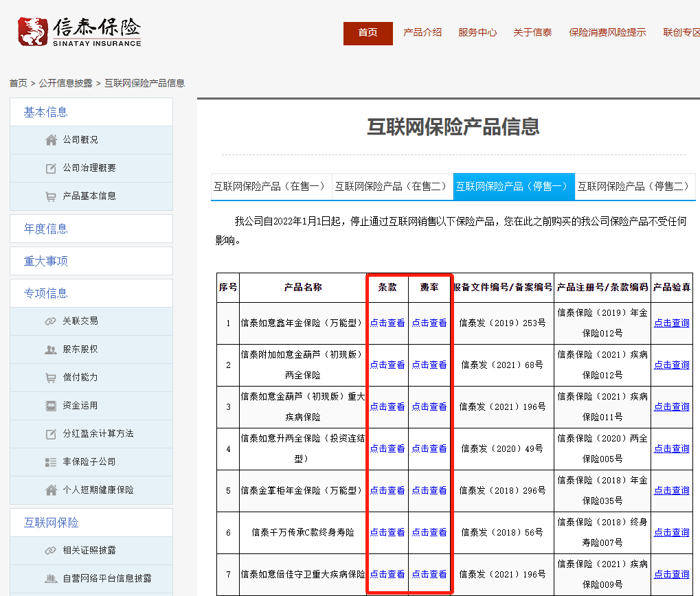The image size is (700, 596).
Task: Click the cart icon beside 产品基本信息
Action: click(x=51, y=196)
